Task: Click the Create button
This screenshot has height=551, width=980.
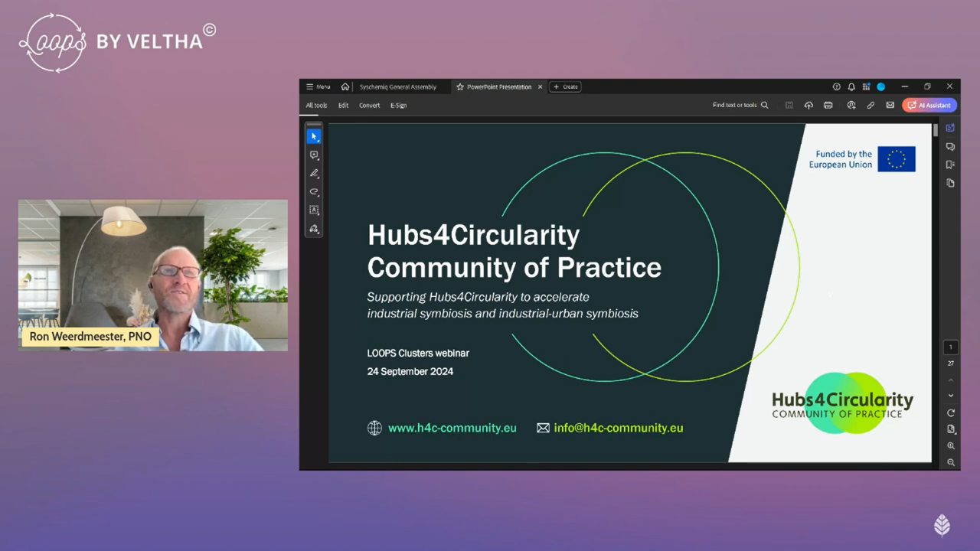Action: [566, 86]
